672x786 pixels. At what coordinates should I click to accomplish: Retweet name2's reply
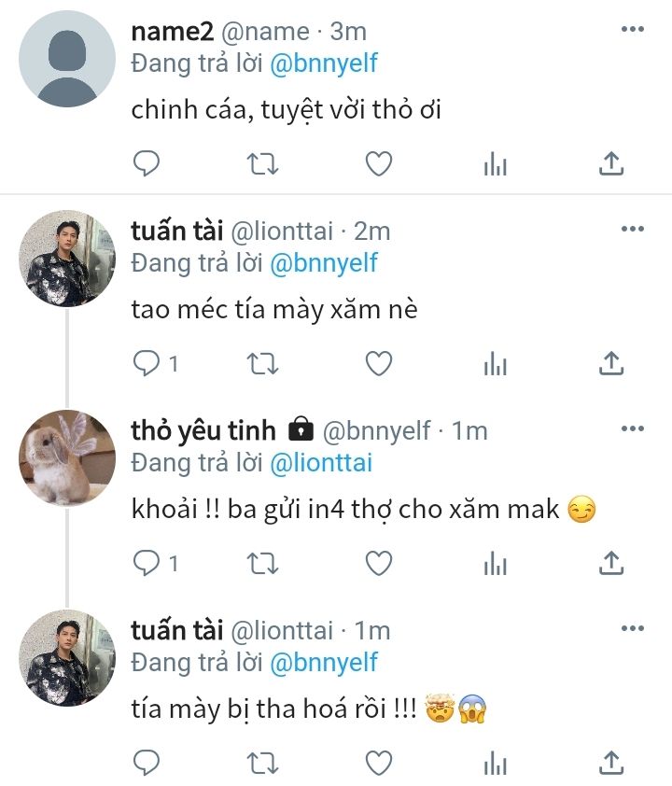pyautogui.click(x=262, y=164)
